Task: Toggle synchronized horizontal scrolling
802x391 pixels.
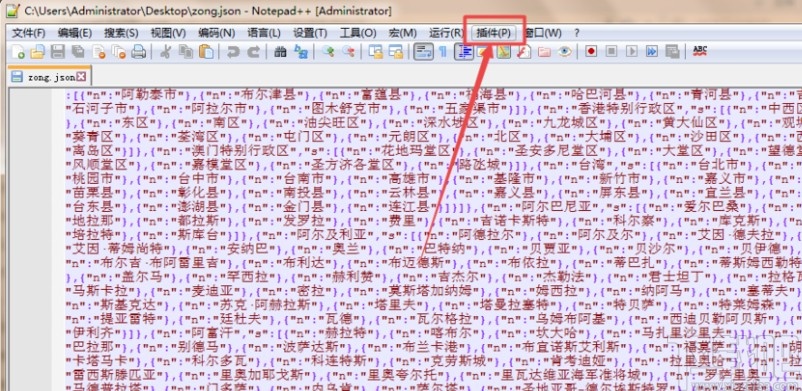Action: 396,52
